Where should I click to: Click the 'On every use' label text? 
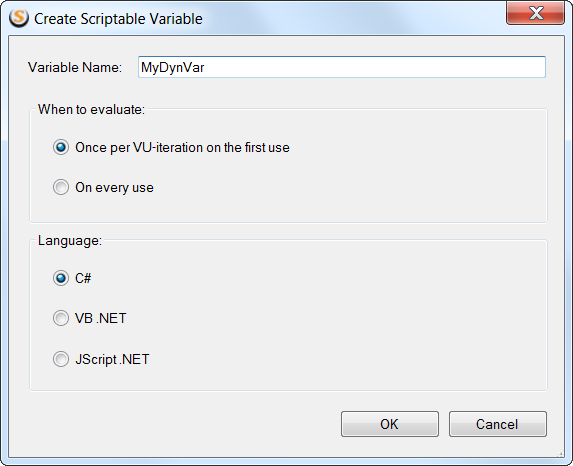coord(114,187)
